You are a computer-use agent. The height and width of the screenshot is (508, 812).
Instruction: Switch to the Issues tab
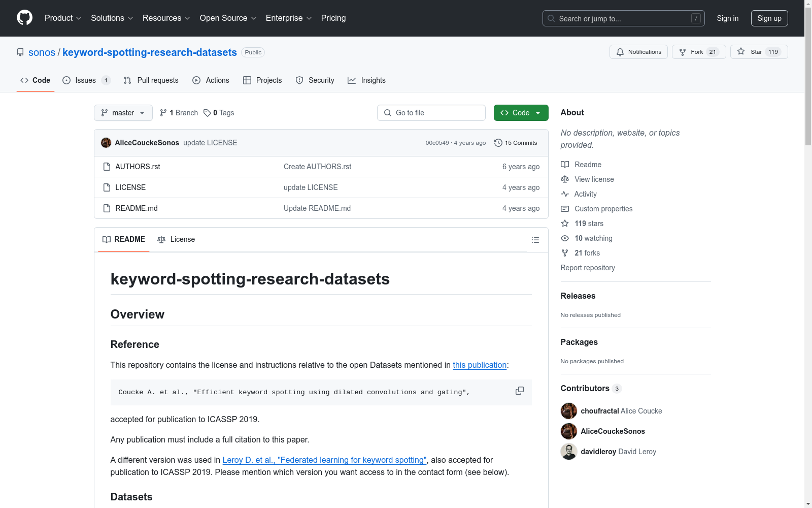pyautogui.click(x=86, y=80)
